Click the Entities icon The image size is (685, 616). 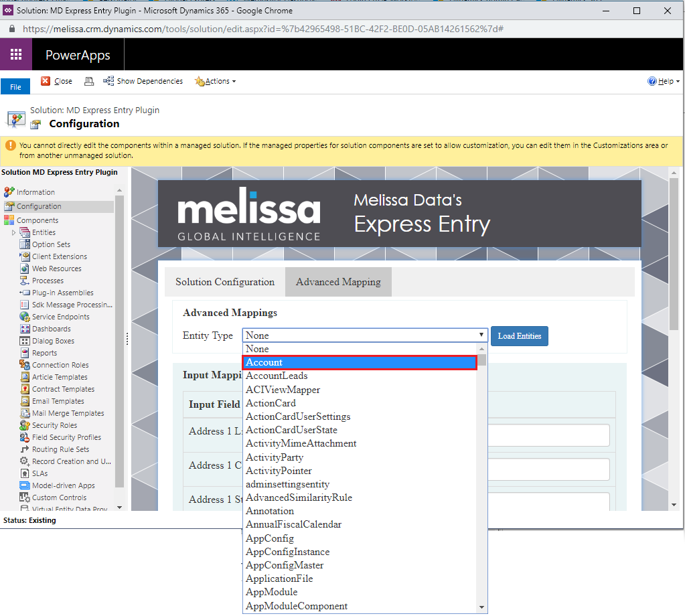pos(25,232)
